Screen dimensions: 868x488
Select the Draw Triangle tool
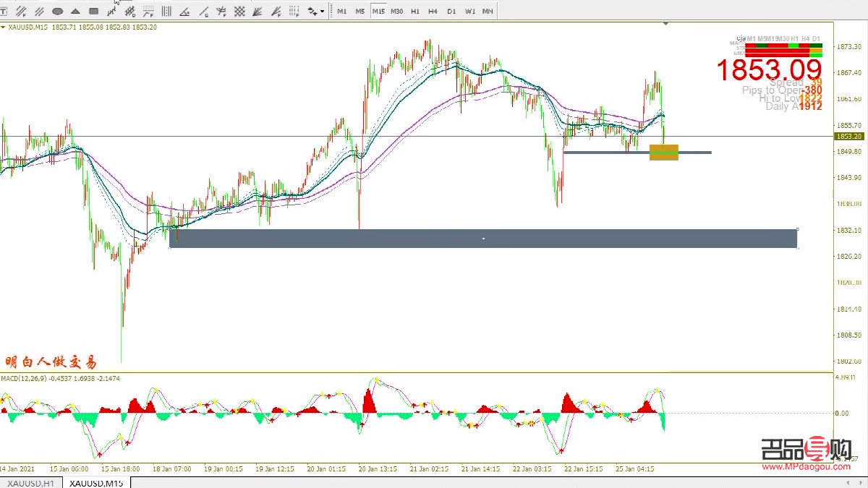75,11
